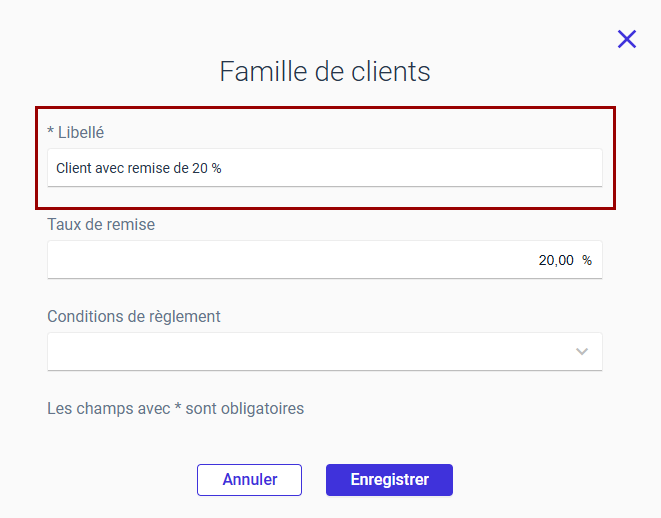
Task: Click the Libellé text input field
Action: point(325,168)
